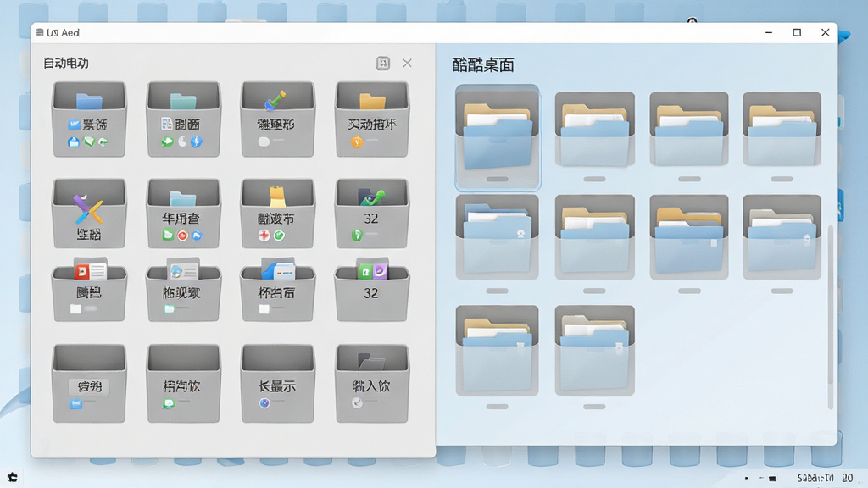Select the highlighted folder in "酷酷桌面"

pyautogui.click(x=497, y=136)
